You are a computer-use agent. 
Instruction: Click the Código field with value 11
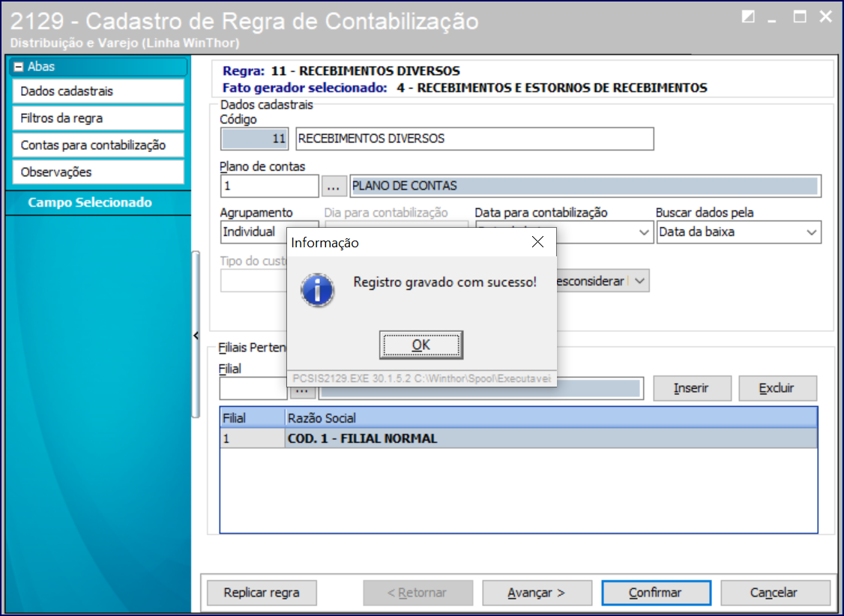(255, 139)
